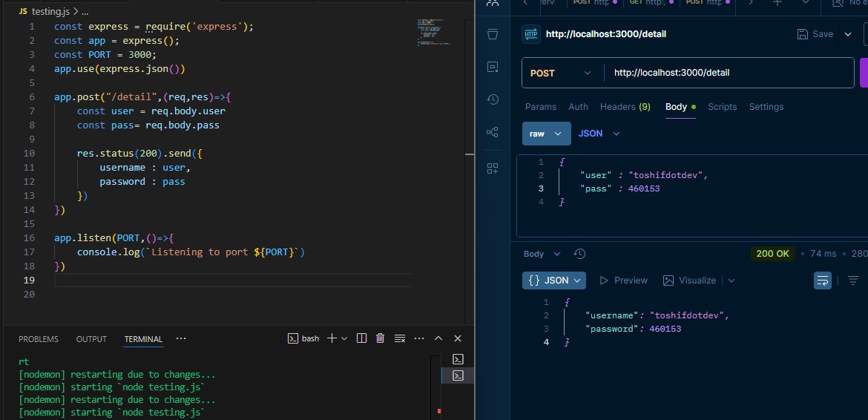Click the filter response icon
This screenshot has height=420, width=868.
(x=853, y=280)
